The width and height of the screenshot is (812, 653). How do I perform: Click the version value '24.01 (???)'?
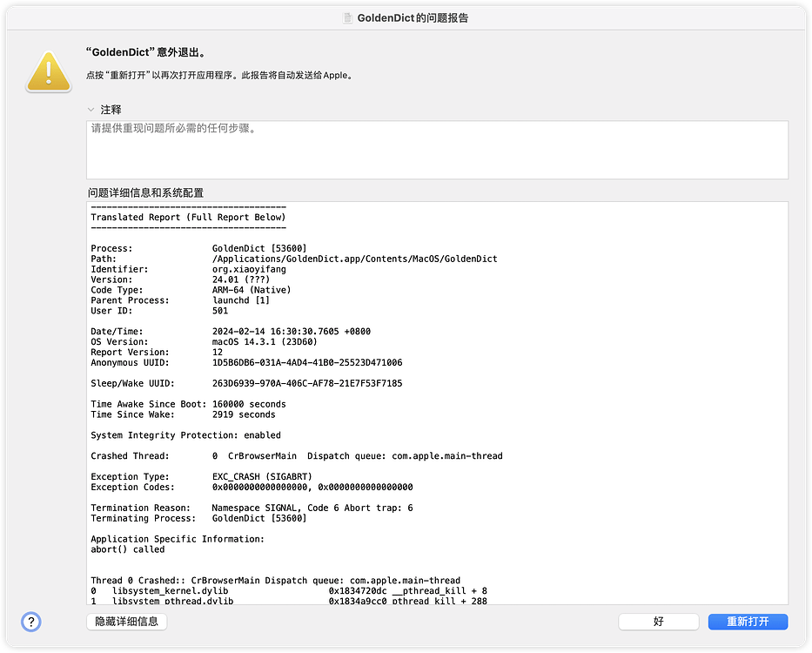point(241,279)
